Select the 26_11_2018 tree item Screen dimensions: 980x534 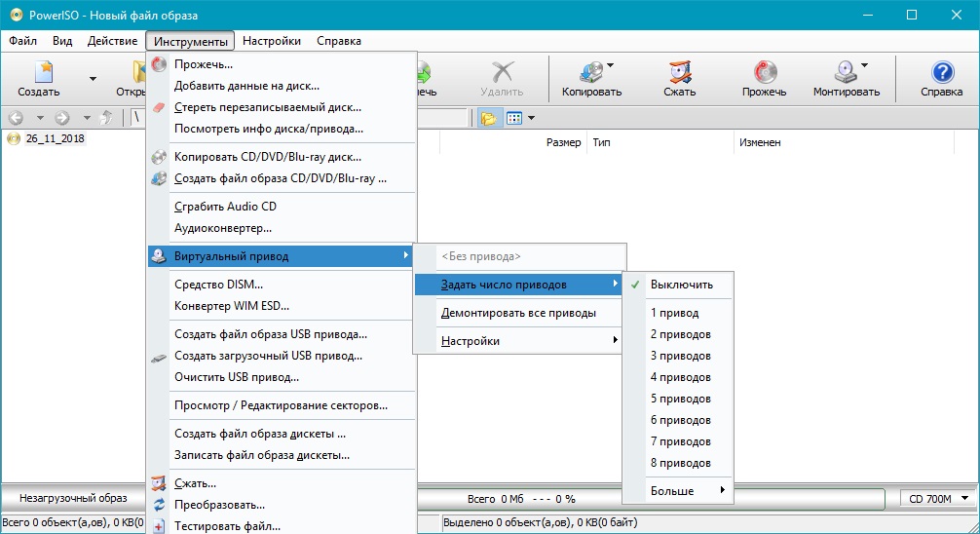pos(55,139)
